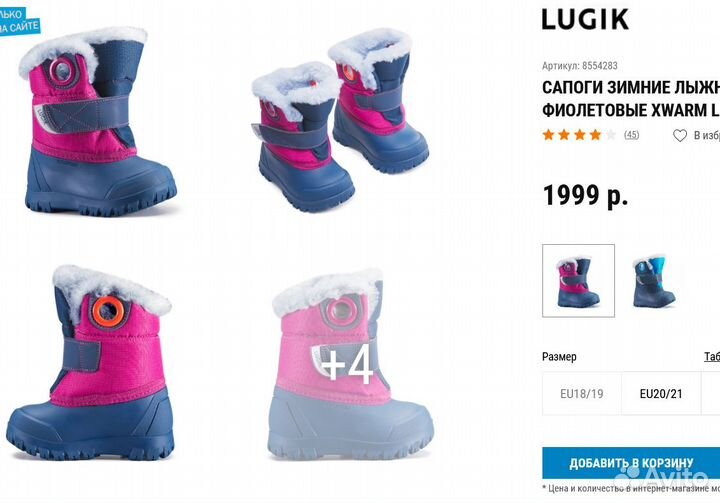View the single boot front-angle photo

[96, 122]
